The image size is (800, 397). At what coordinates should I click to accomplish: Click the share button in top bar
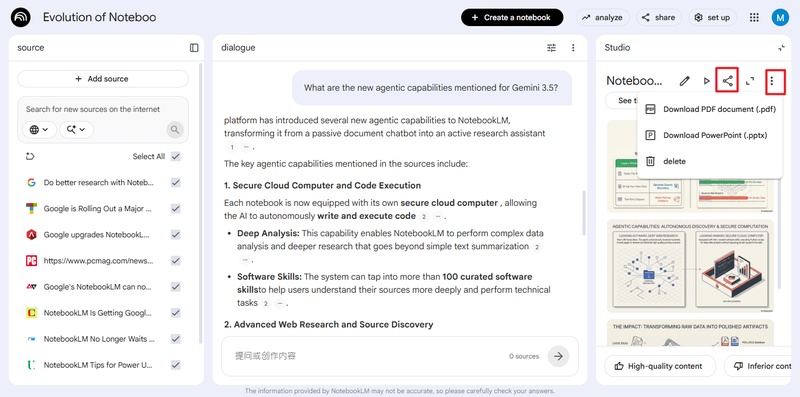(658, 17)
